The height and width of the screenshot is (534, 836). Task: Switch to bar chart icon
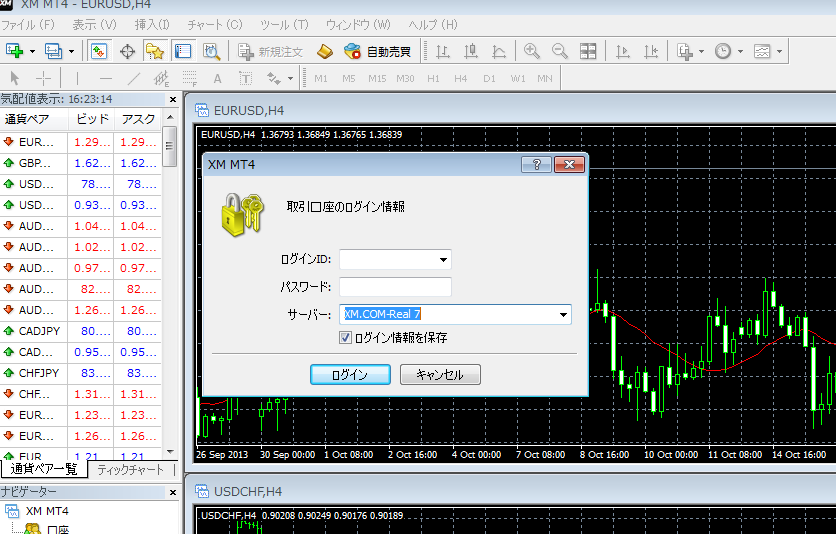(443, 51)
